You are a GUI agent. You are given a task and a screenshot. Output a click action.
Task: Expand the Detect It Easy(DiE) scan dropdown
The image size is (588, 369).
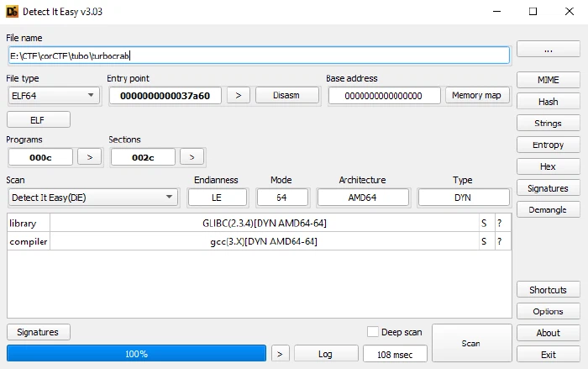(94, 198)
